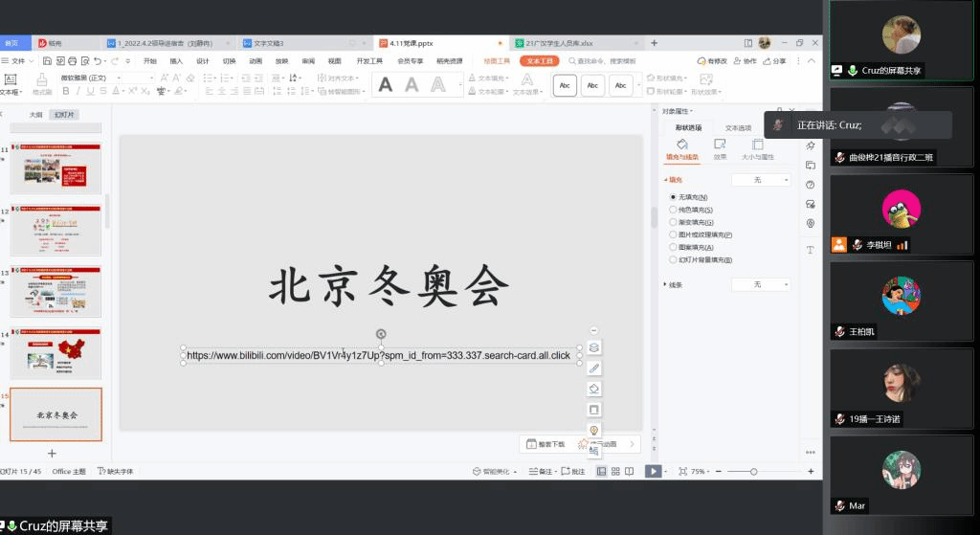
Task: Open the layers icon in floating toolbar
Action: [594, 347]
